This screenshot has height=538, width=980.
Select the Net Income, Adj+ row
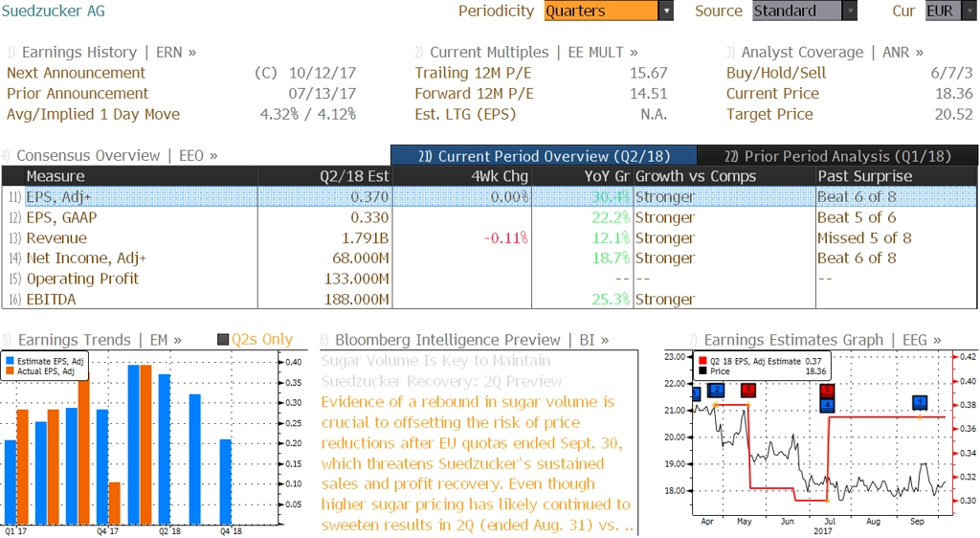[489, 258]
